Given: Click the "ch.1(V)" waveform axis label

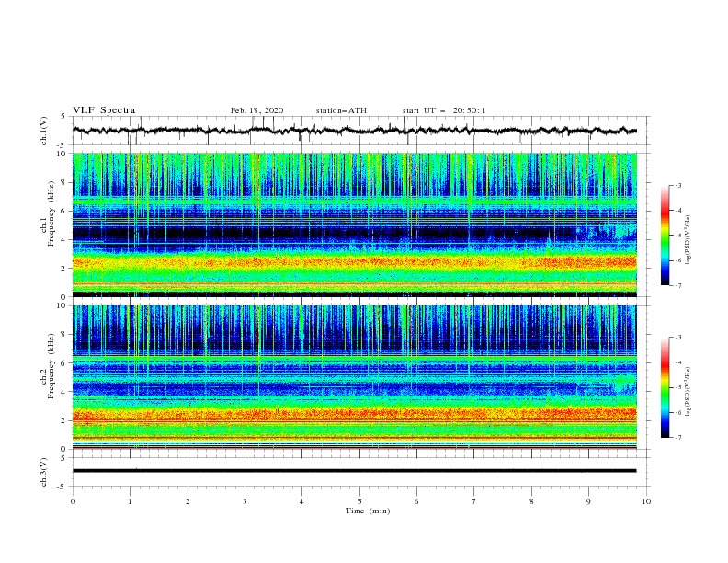Looking at the screenshot, I should pos(44,131).
